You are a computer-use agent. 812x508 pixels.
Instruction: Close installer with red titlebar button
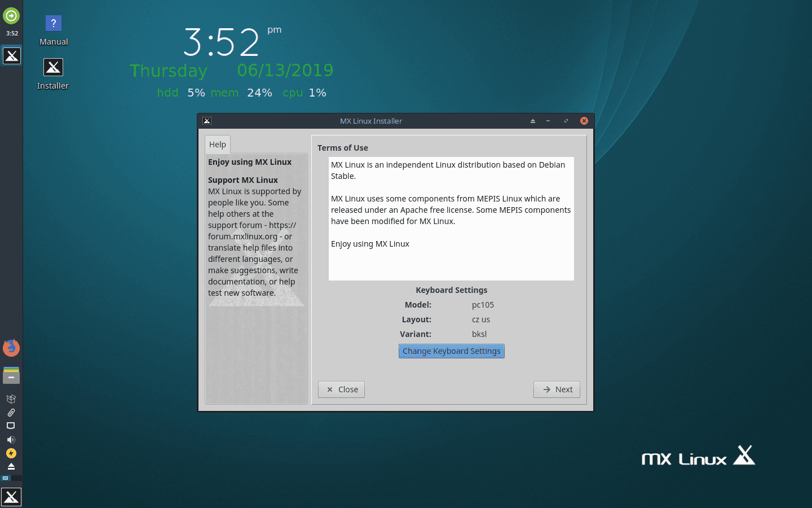click(584, 121)
